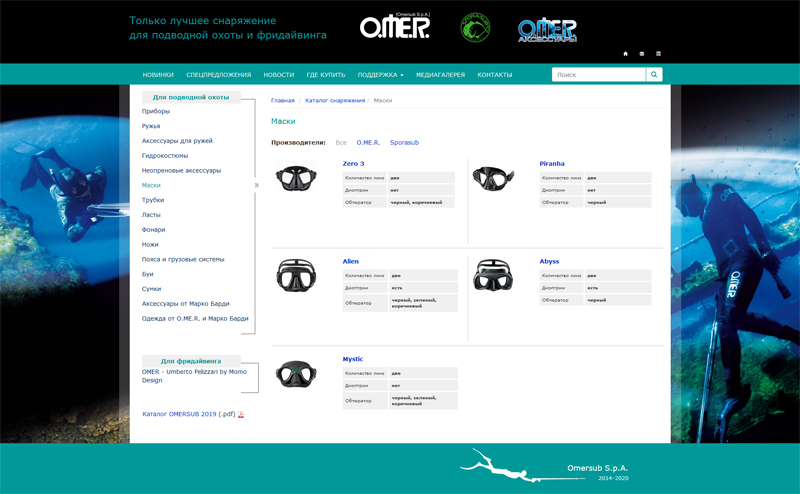Open the Piranha product link

pyautogui.click(x=552, y=164)
